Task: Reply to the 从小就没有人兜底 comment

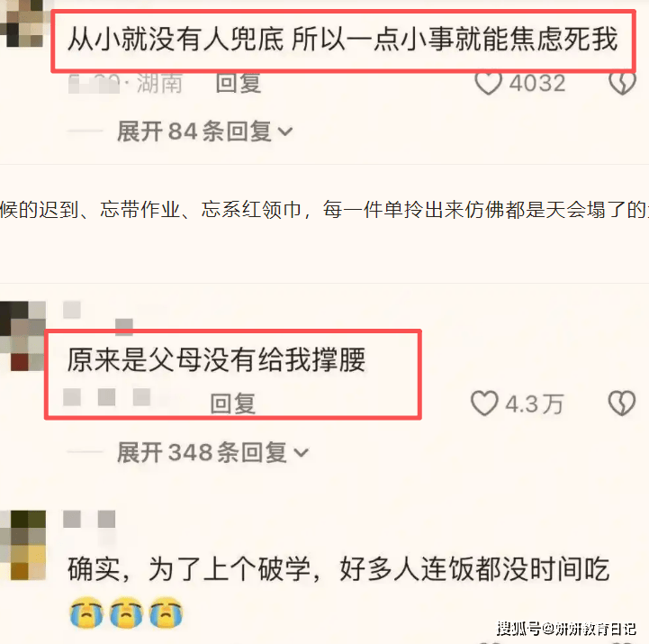Action: (x=238, y=83)
